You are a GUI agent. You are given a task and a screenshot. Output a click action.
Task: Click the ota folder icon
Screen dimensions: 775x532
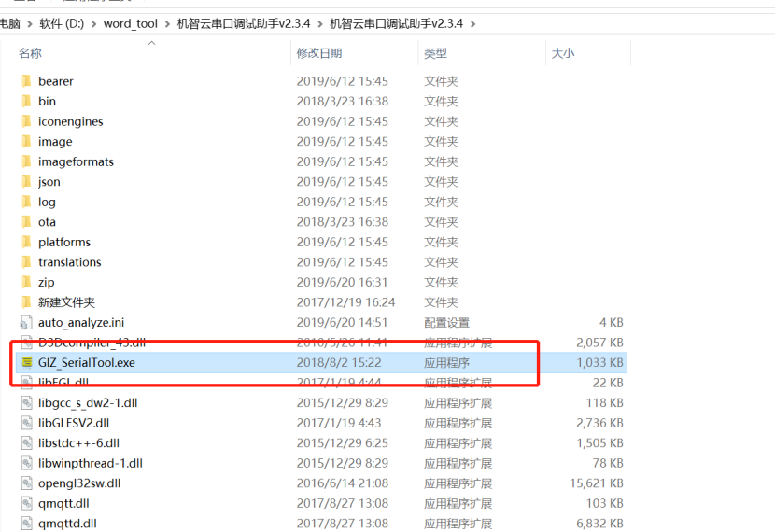(x=27, y=222)
